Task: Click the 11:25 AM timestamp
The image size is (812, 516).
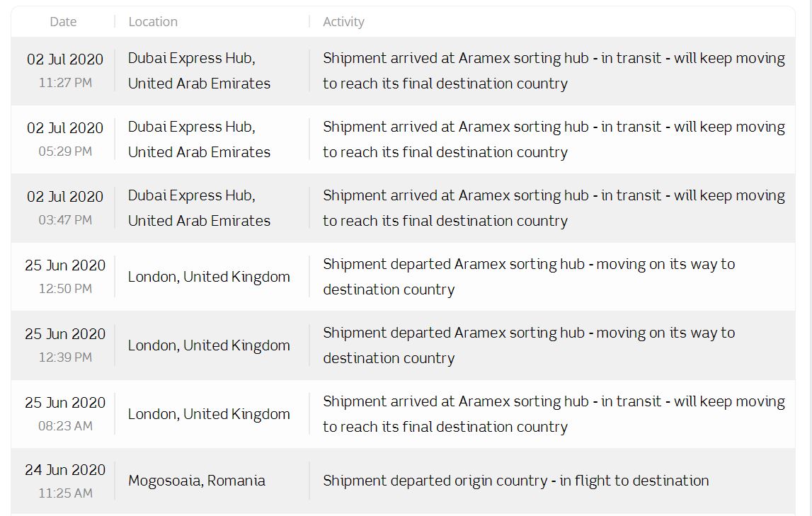Action: [65, 493]
